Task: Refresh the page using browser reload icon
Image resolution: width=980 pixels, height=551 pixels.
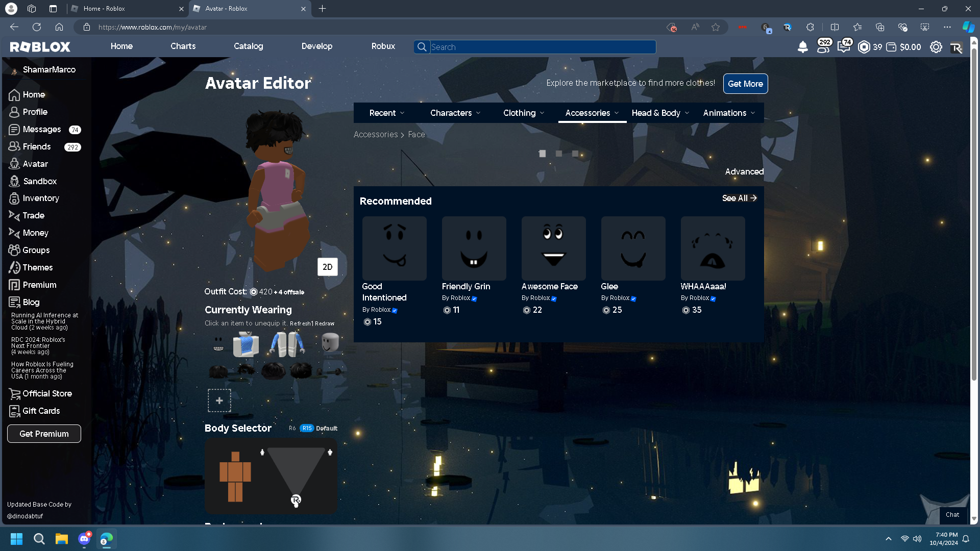Action: pyautogui.click(x=37, y=27)
